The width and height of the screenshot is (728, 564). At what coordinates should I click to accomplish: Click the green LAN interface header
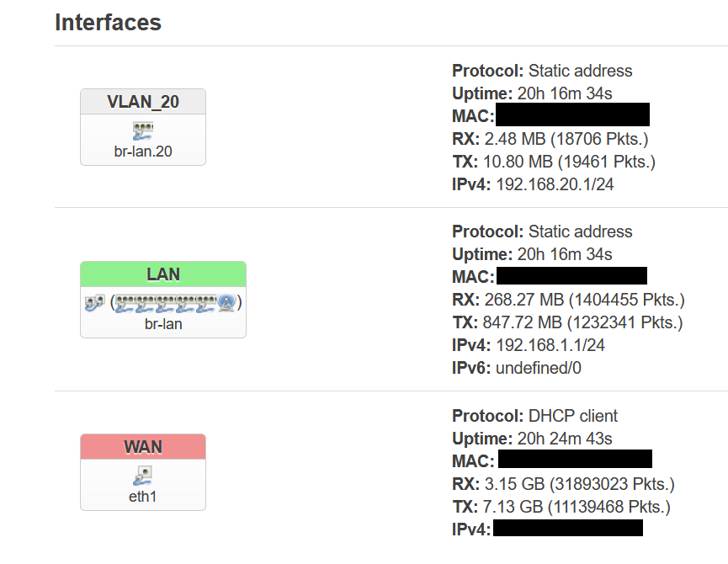pos(163,274)
